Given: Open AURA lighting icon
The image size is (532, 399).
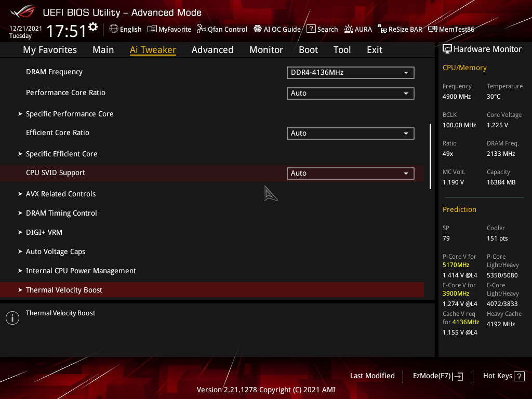Looking at the screenshot, I should tap(349, 29).
